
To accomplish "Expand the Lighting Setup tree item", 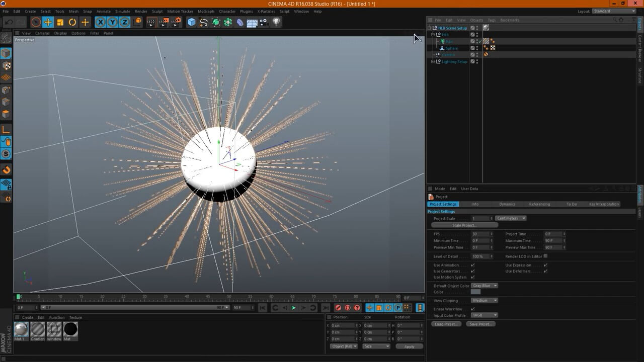I will [x=433, y=61].
